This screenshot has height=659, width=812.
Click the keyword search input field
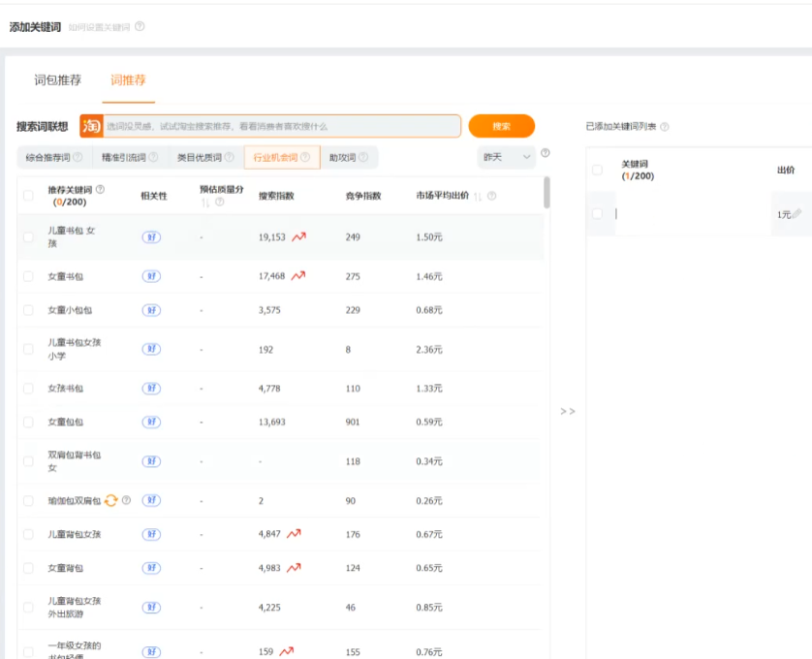(281, 126)
